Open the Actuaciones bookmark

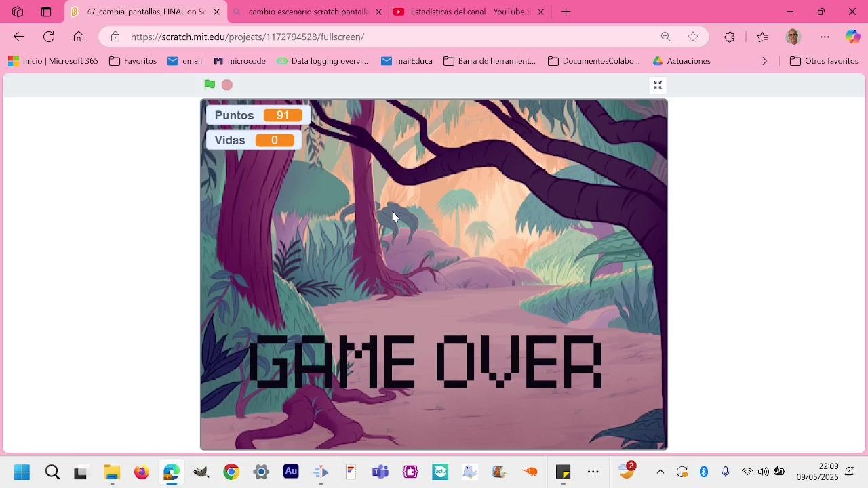(x=682, y=61)
